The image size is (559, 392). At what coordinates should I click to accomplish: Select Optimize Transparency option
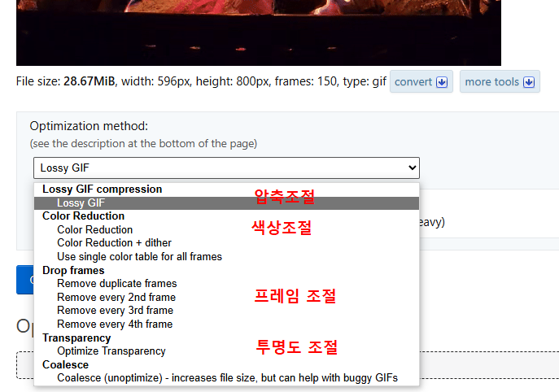[226, 351]
